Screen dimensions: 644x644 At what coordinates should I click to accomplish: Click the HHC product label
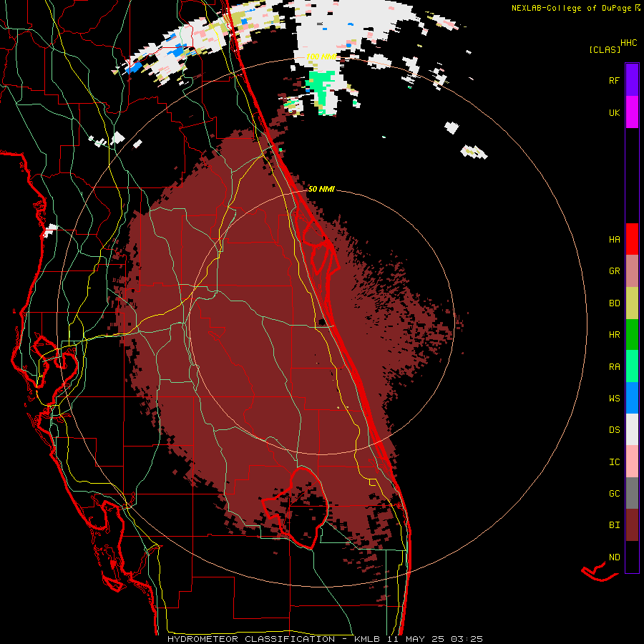pos(629,43)
